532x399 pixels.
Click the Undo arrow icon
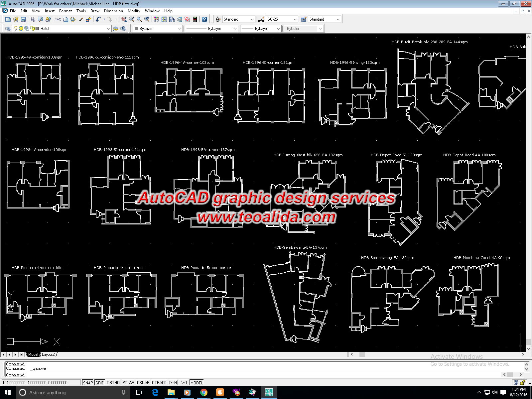click(x=98, y=19)
